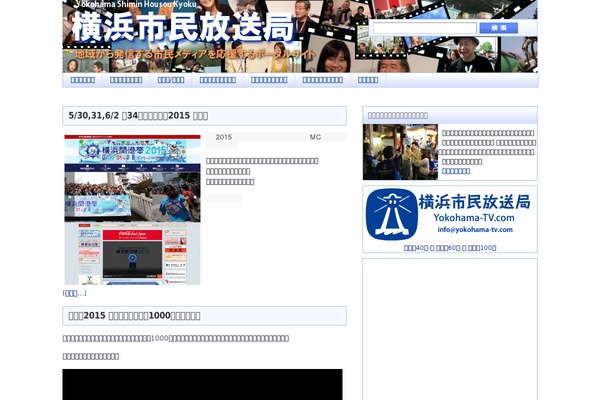Focus the header search text field
600x400 pixels.
pyautogui.click(x=425, y=28)
